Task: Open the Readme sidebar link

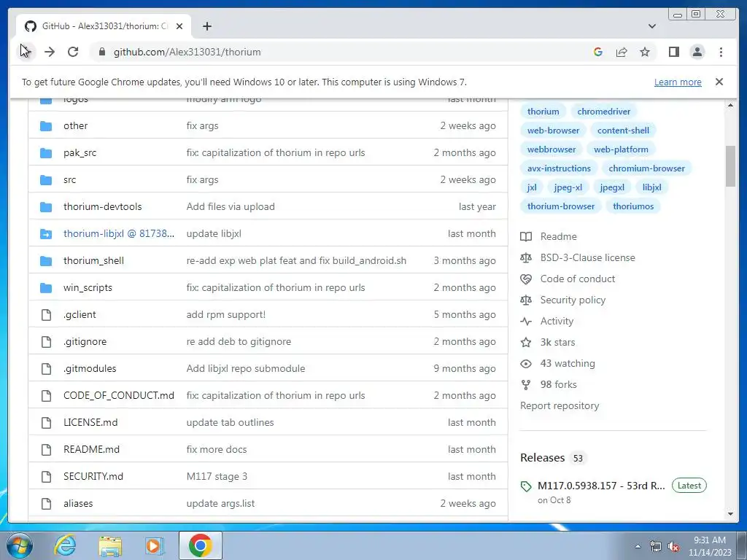Action: [549, 237]
